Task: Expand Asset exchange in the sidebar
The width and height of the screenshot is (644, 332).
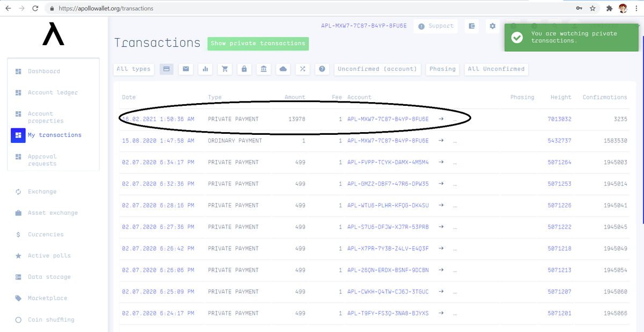Action: tap(53, 213)
